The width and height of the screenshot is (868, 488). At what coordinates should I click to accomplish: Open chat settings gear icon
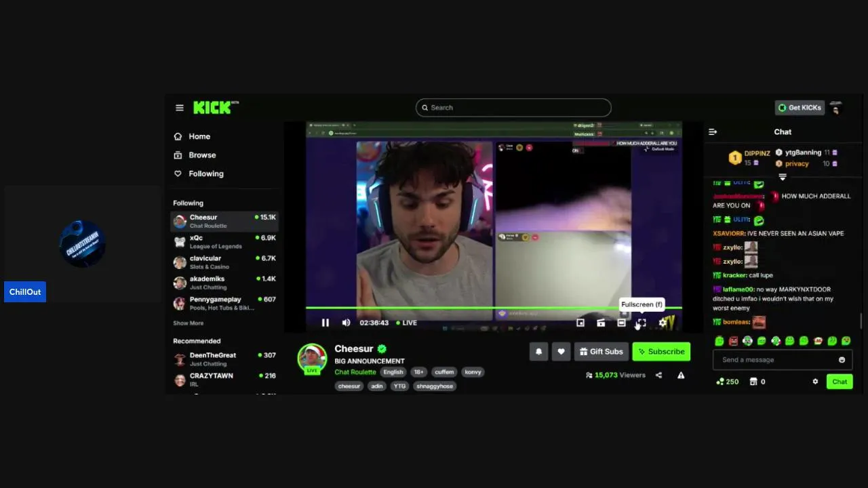(x=815, y=382)
